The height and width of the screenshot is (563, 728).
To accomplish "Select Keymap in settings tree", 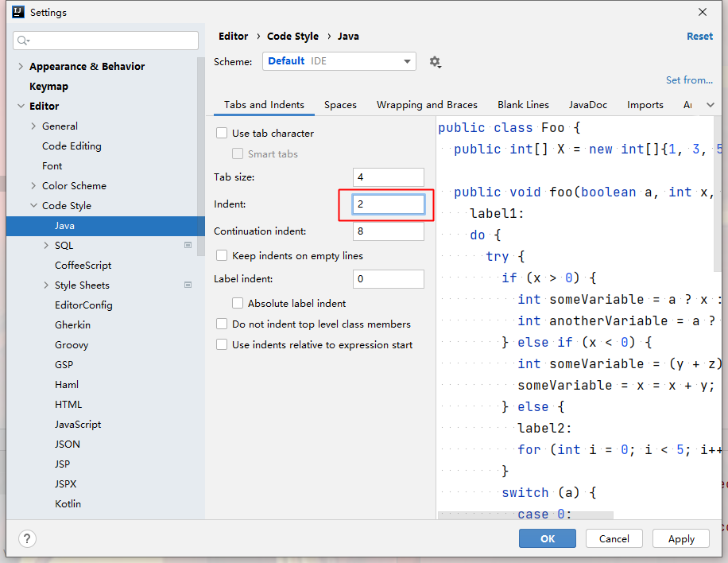I will [48, 87].
